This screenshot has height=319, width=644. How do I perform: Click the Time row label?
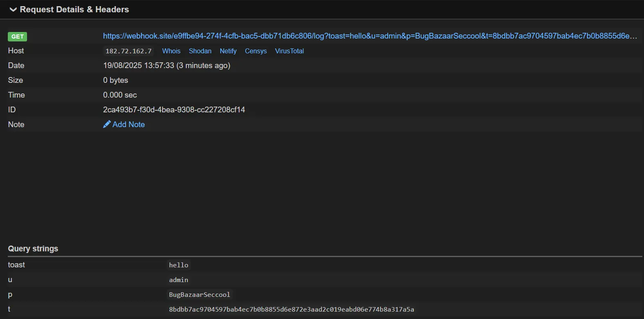pyautogui.click(x=16, y=95)
